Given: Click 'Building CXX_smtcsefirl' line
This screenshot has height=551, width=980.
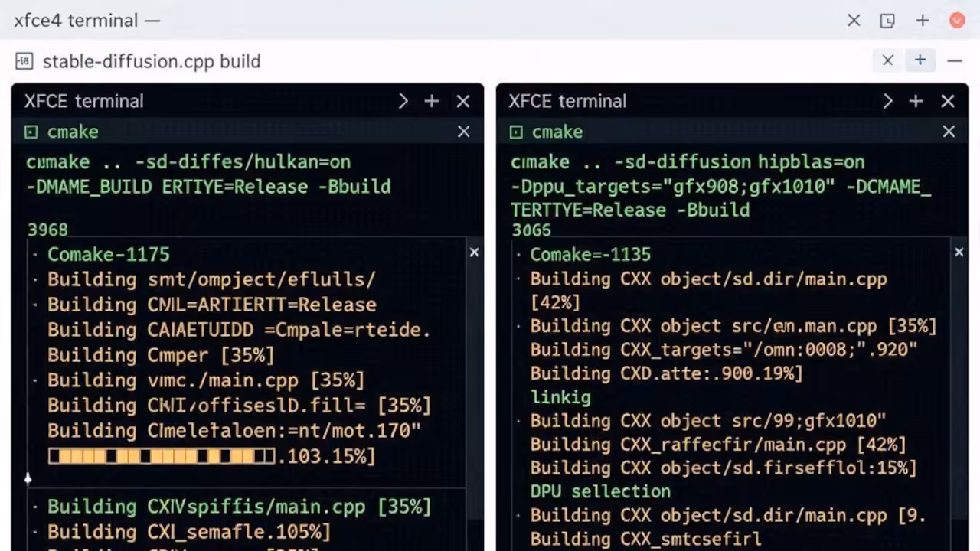Looking at the screenshot, I should tap(645, 540).
